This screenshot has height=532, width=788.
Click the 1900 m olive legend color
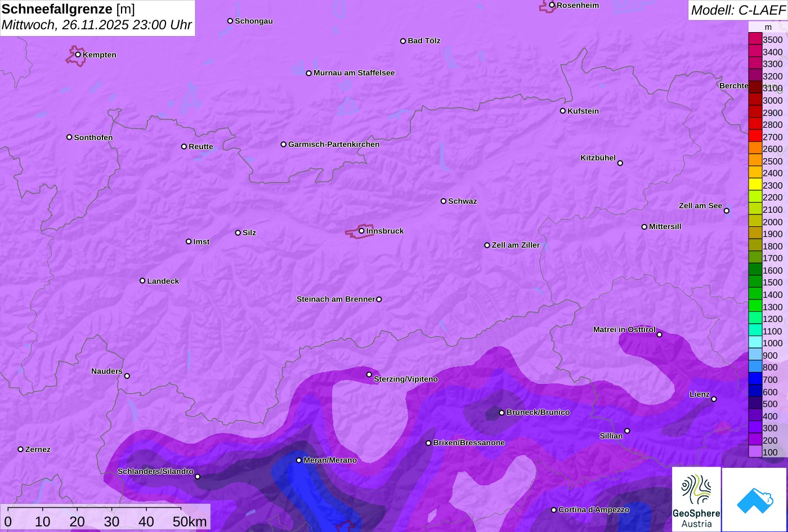click(x=755, y=233)
